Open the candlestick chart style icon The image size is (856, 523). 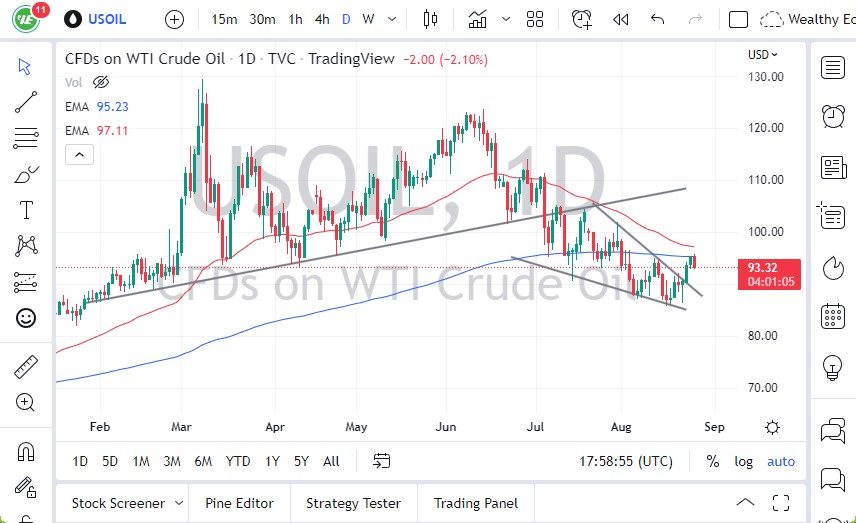pyautogui.click(x=431, y=19)
